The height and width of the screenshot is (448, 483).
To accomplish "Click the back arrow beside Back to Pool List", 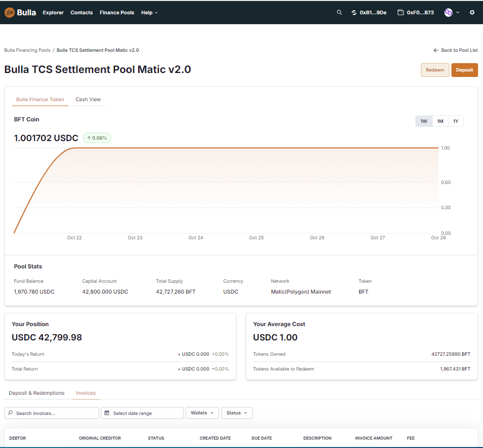I will [x=436, y=50].
